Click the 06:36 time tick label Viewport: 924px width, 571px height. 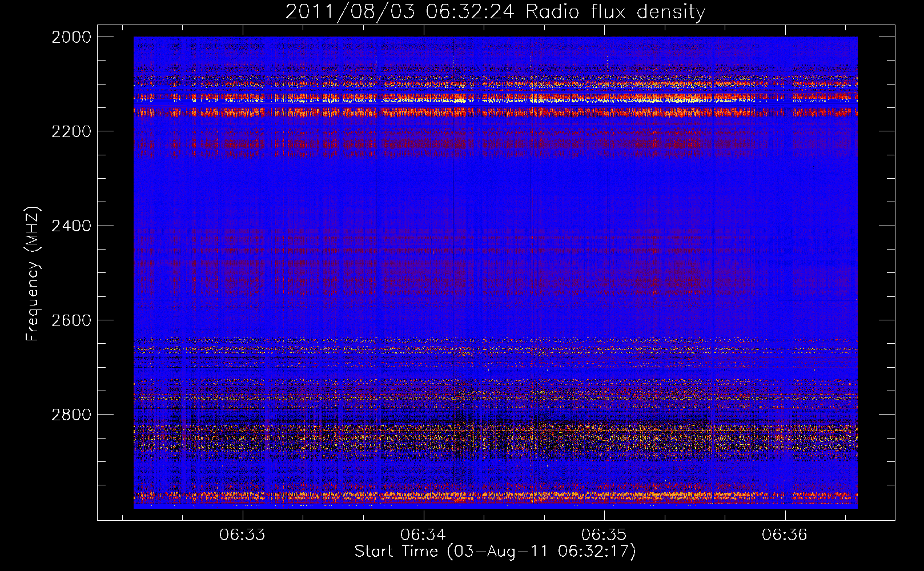pos(785,535)
